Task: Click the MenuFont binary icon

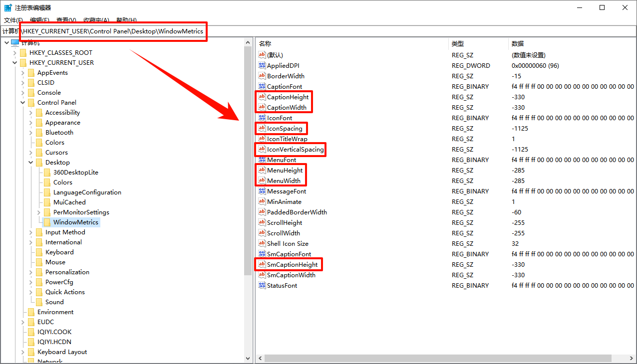Action: tap(262, 160)
